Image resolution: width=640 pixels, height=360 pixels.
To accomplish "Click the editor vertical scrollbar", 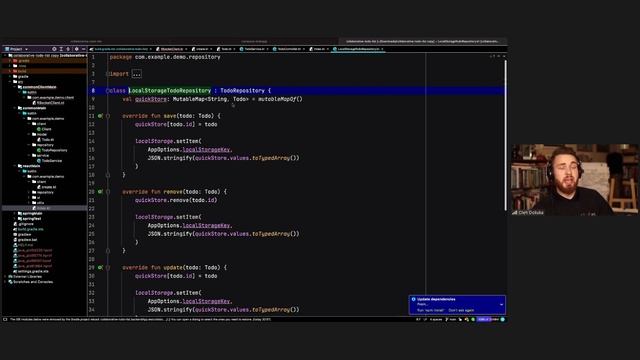I will click(x=506, y=135).
